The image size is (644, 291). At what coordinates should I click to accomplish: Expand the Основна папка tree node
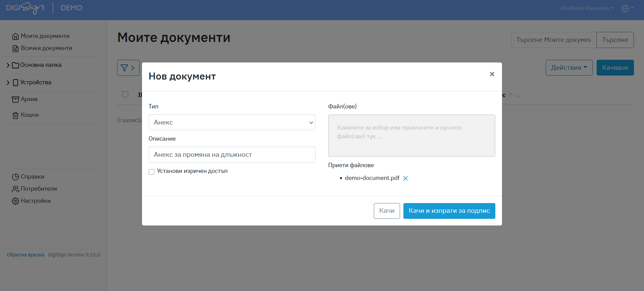click(8, 65)
